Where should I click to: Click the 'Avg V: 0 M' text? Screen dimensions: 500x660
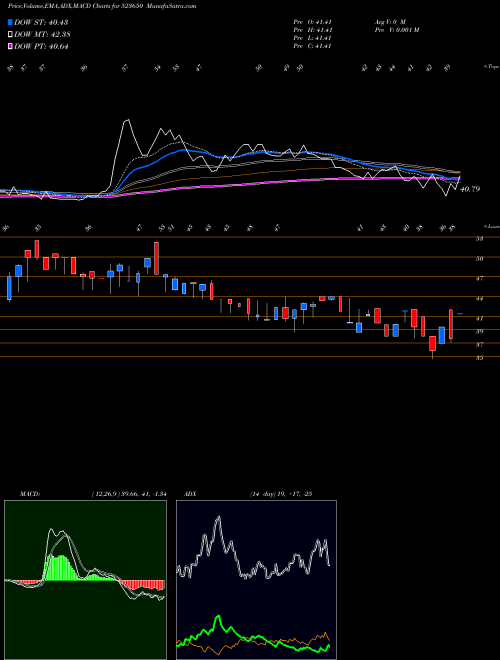click(389, 21)
